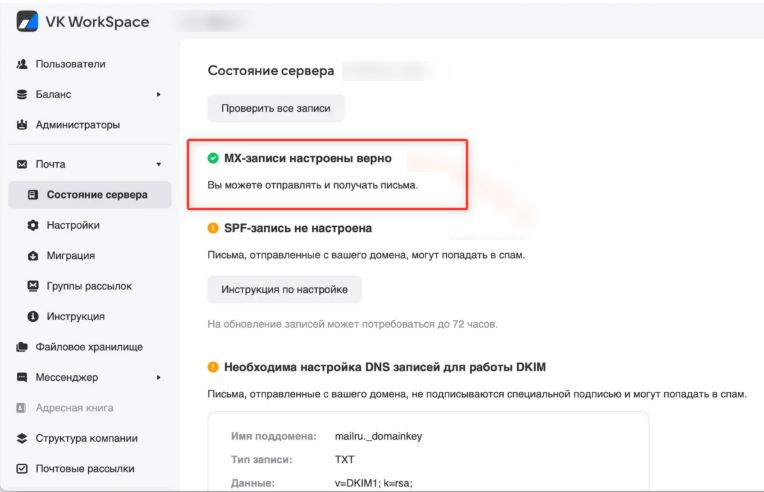Viewport: 764px width, 492px height.
Task: Click the Структура компании layers icon
Action: pos(22,438)
